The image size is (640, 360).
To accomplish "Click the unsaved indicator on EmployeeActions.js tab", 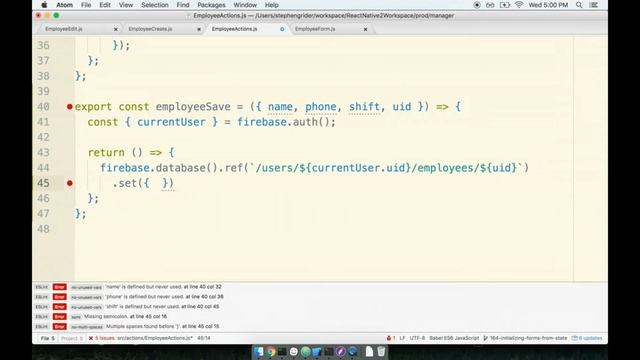I will click(282, 29).
